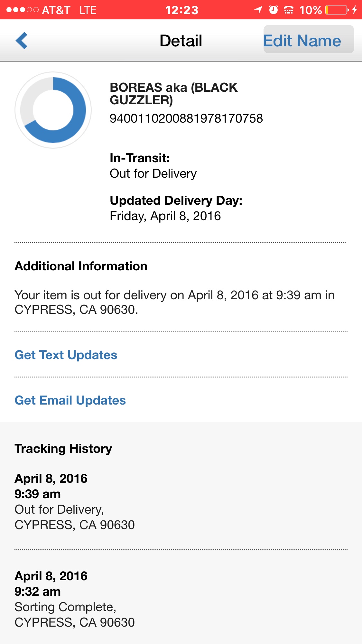Screen dimensions: 362x644
Task: Tap the battery icon in status bar
Action: [x=337, y=10]
